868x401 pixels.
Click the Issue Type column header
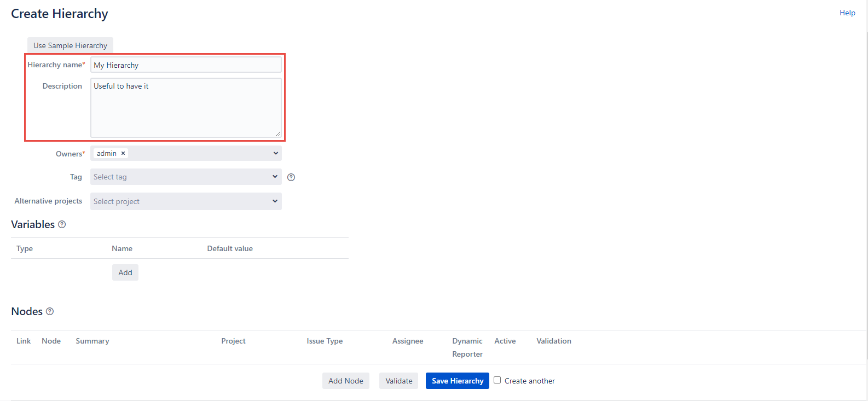pyautogui.click(x=325, y=341)
